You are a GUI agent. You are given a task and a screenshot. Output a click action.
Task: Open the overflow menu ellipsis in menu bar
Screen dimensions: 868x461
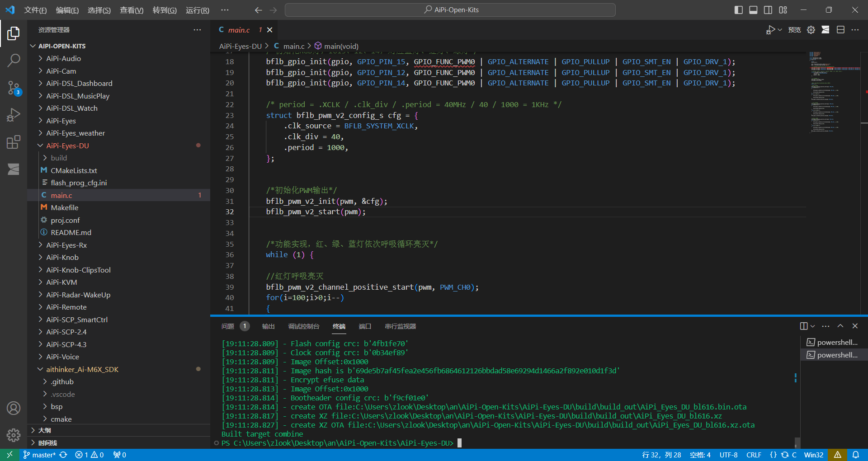click(225, 10)
